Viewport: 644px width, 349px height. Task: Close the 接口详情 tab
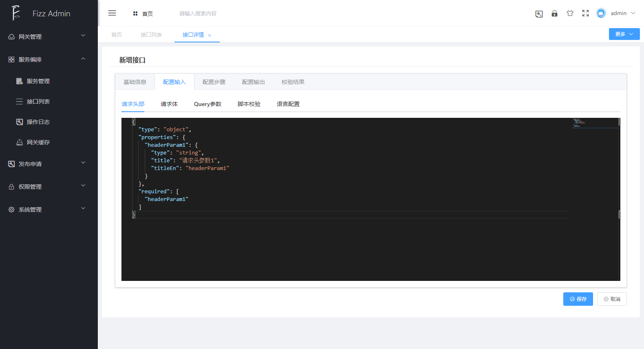click(210, 35)
